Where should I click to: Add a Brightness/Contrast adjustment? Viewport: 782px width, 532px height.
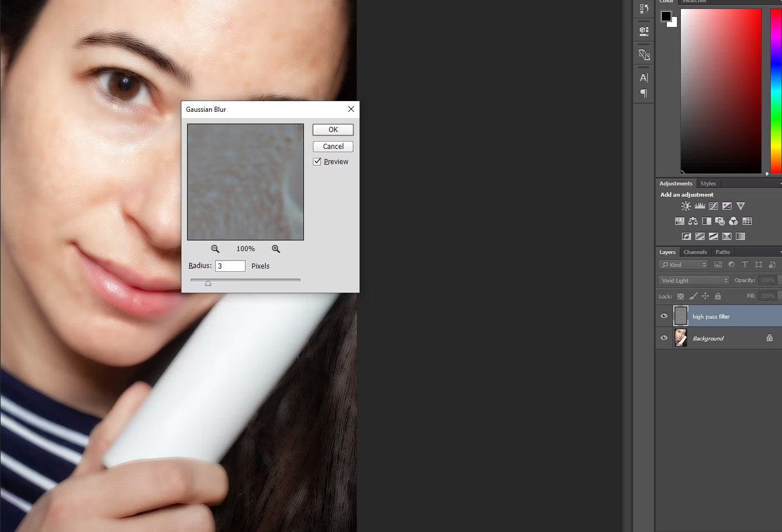point(686,206)
